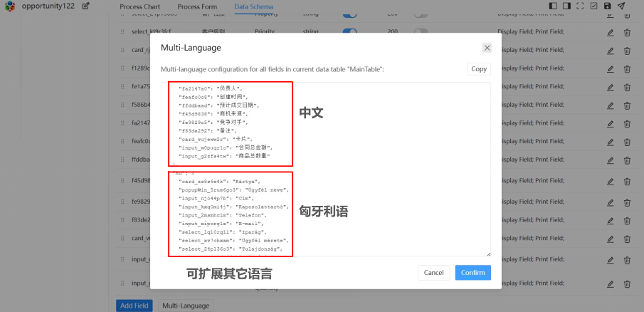
Task: Grab the drag handle of select_kt9r3fcf row
Action: click(122, 32)
